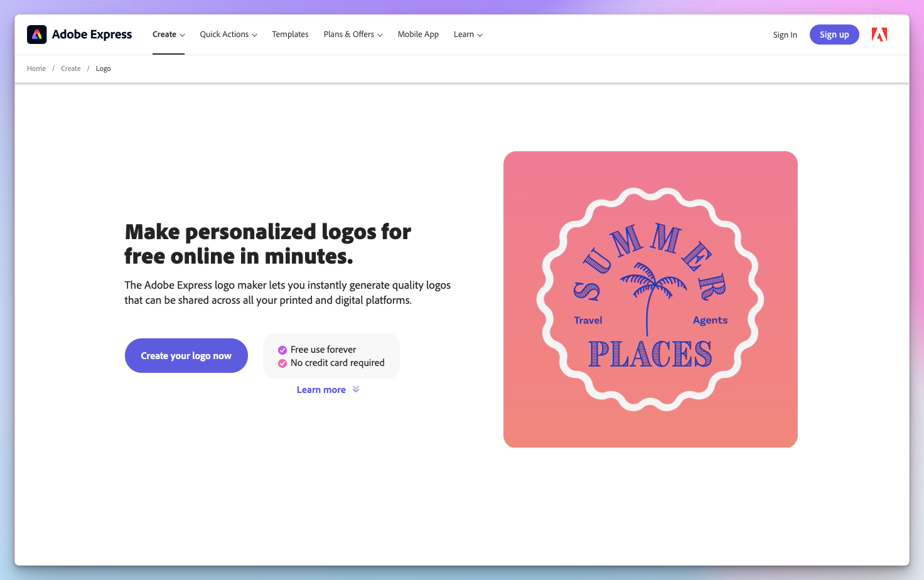
Task: Click Create your logo now button
Action: pyautogui.click(x=186, y=356)
